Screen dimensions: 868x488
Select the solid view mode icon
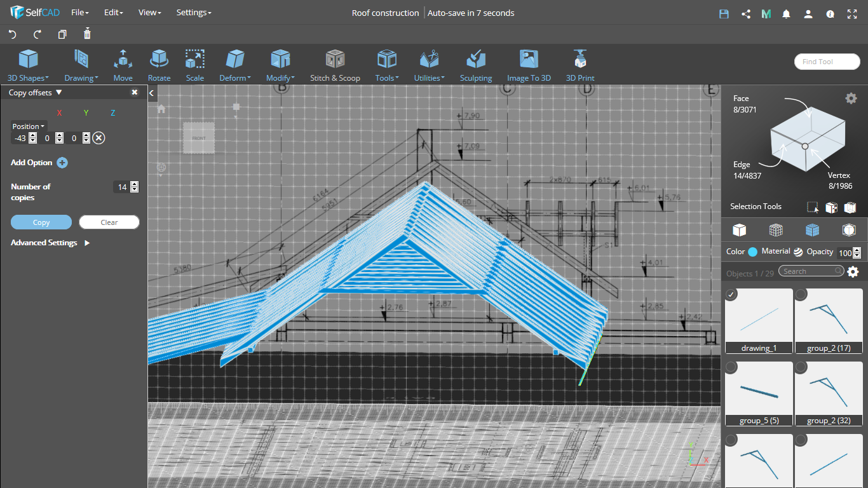pyautogui.click(x=739, y=229)
